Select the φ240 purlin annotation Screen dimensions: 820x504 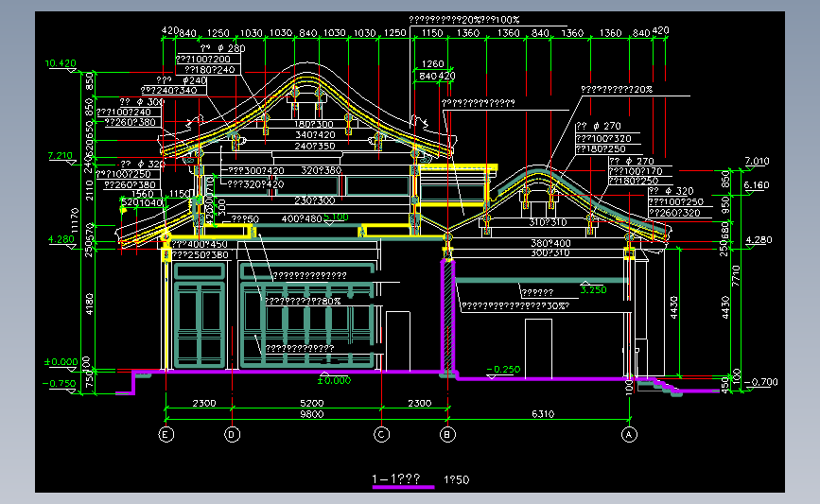coord(182,80)
